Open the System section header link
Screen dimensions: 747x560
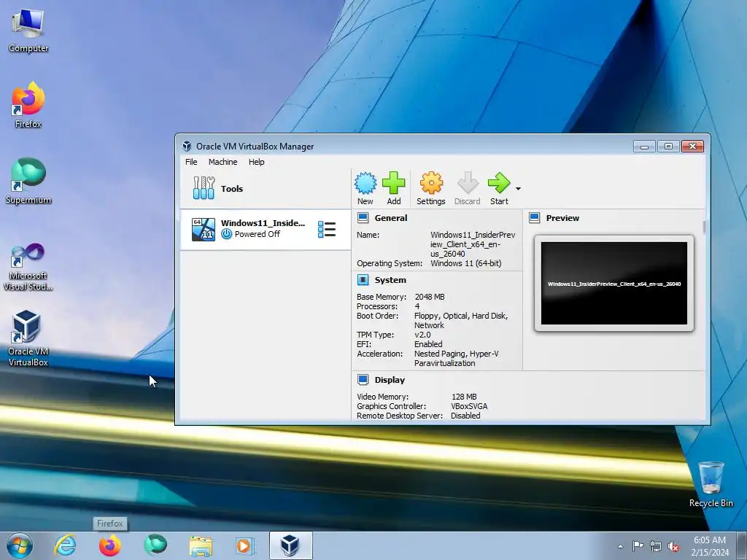[390, 280]
